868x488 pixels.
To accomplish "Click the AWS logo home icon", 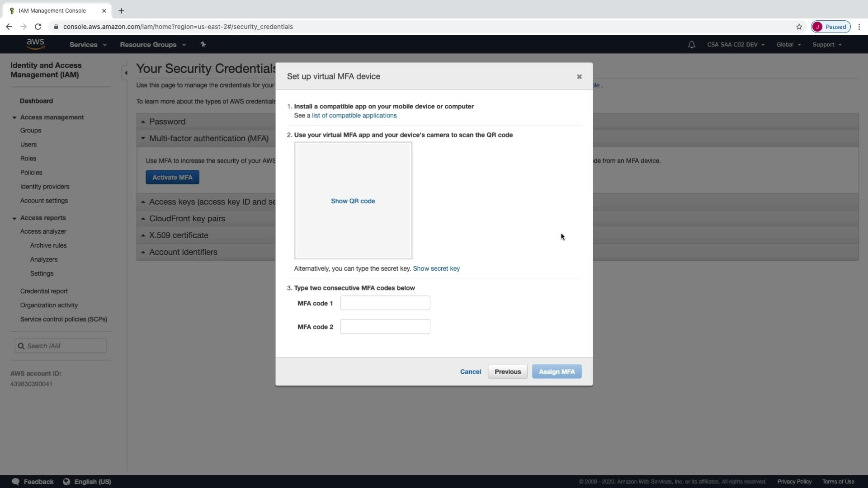I will tap(35, 44).
